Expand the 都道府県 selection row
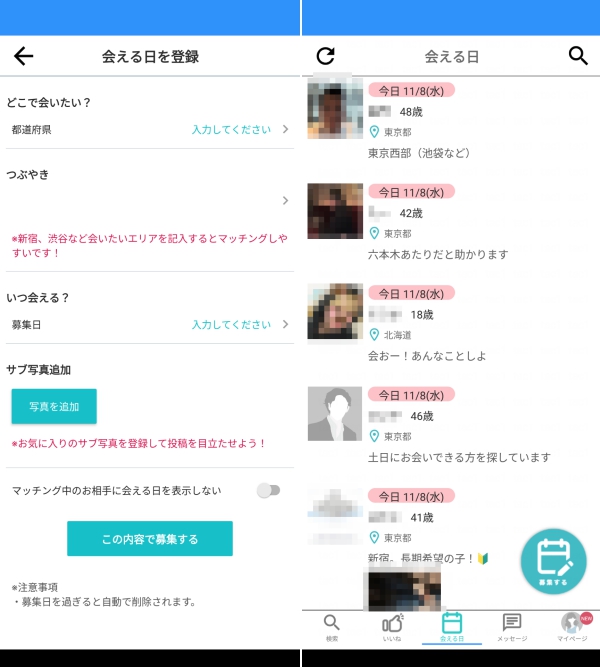The height and width of the screenshot is (667, 600). pos(150,129)
